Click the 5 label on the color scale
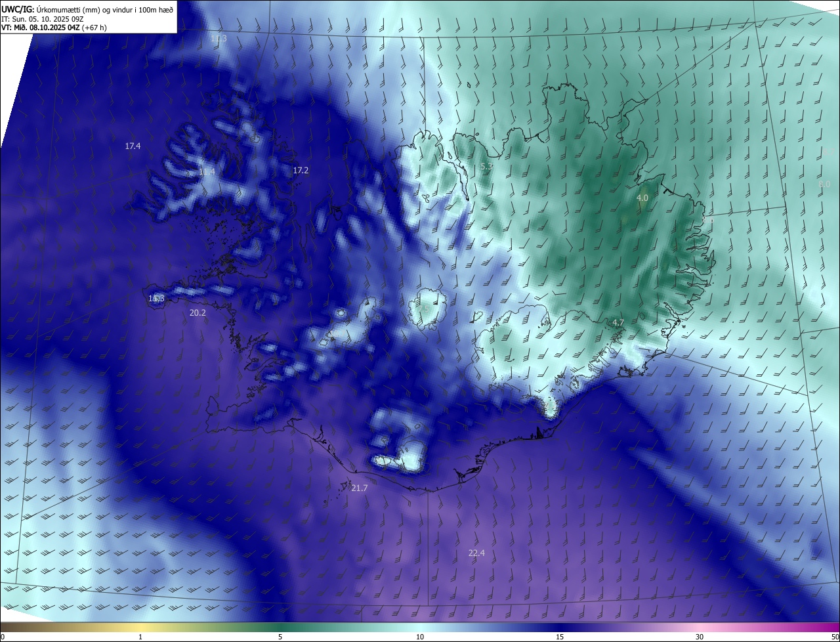The image size is (840, 642). pos(280,637)
